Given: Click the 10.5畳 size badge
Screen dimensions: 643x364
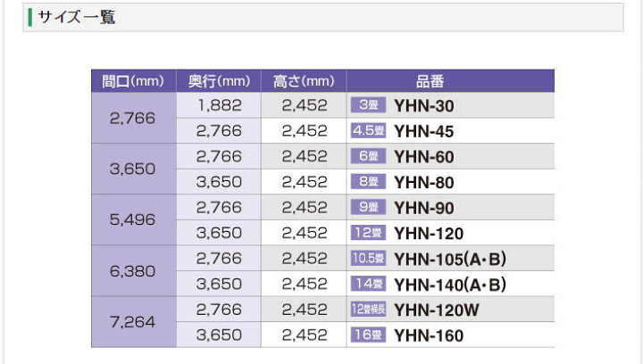Looking at the screenshot, I should click(368, 258).
